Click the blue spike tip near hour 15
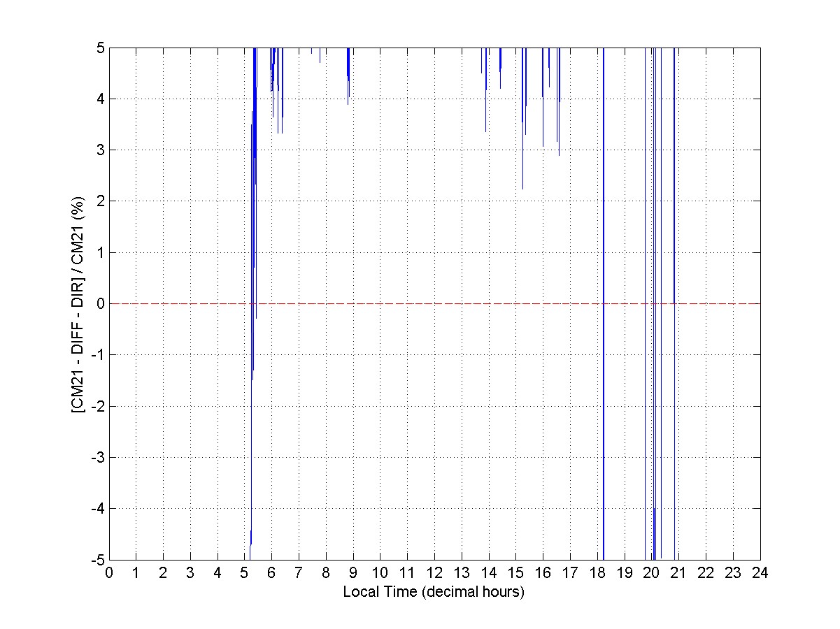 522,188
